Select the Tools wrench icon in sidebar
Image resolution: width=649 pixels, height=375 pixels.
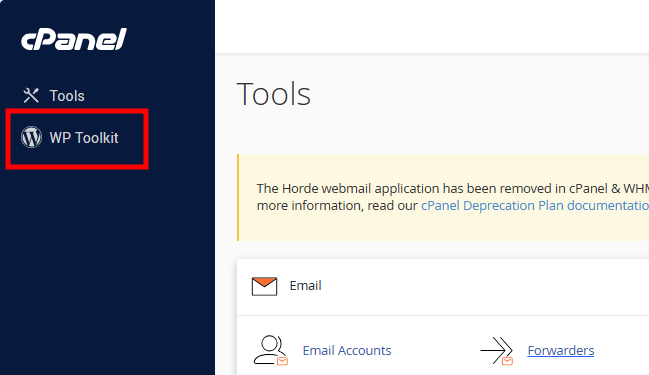31,96
